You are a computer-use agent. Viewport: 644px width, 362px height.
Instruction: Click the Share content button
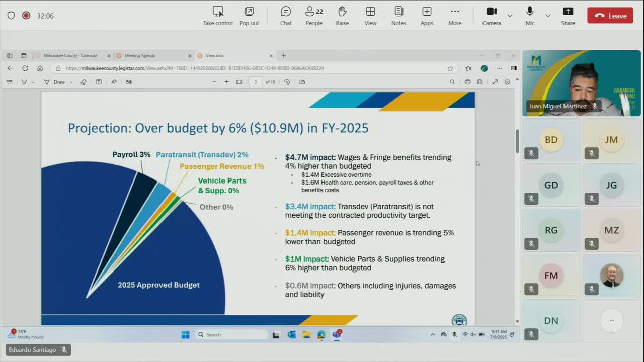point(568,16)
